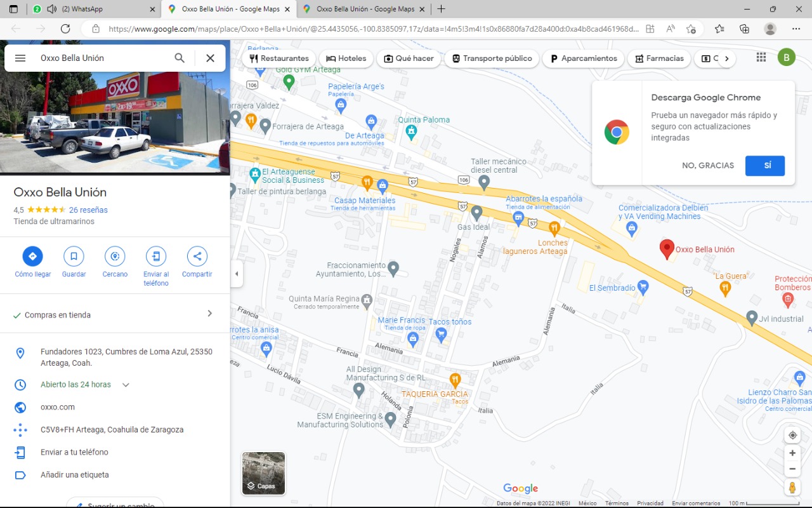812x508 pixels.
Task: Click Enviar al teléfono icon
Action: (x=156, y=257)
